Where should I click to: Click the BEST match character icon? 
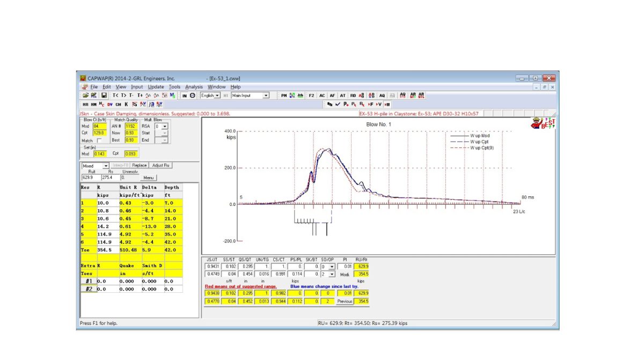click(x=542, y=123)
